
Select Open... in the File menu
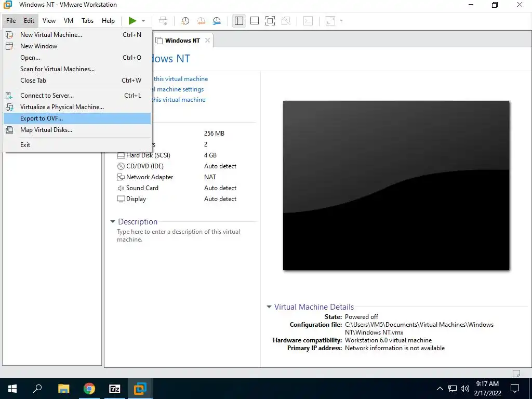(x=77, y=58)
